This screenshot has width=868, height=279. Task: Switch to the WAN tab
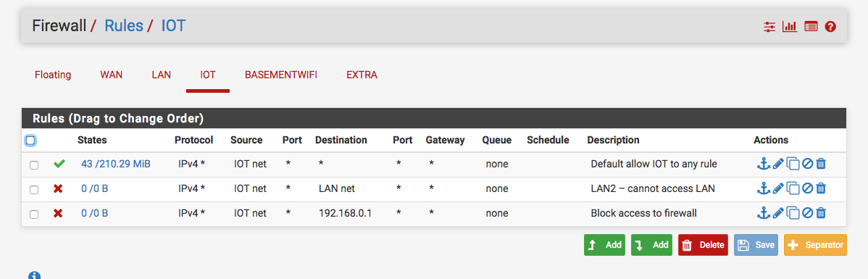pyautogui.click(x=112, y=75)
